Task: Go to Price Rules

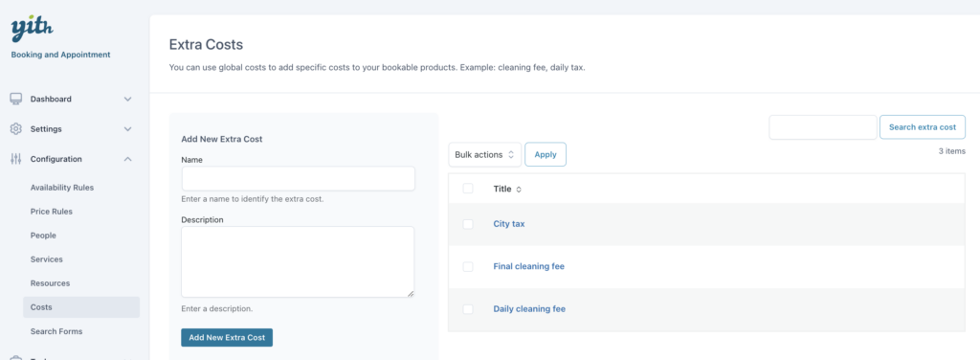Action: tap(52, 212)
